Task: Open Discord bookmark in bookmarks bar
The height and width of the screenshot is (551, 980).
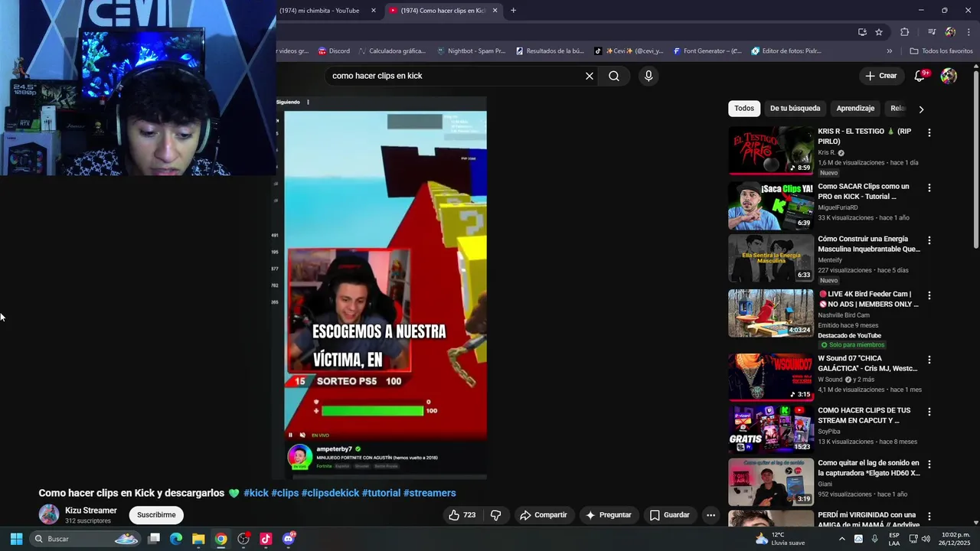Action: point(334,51)
